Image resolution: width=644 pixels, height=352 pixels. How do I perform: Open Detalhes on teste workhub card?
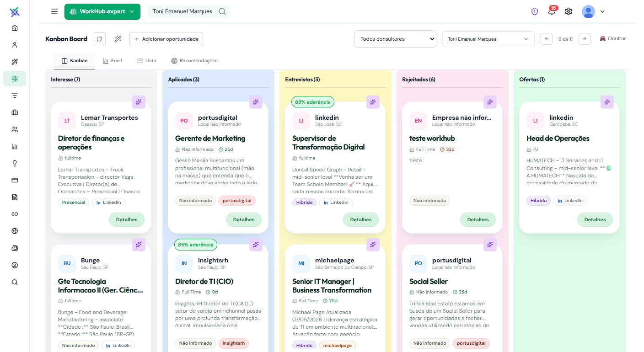pos(478,219)
